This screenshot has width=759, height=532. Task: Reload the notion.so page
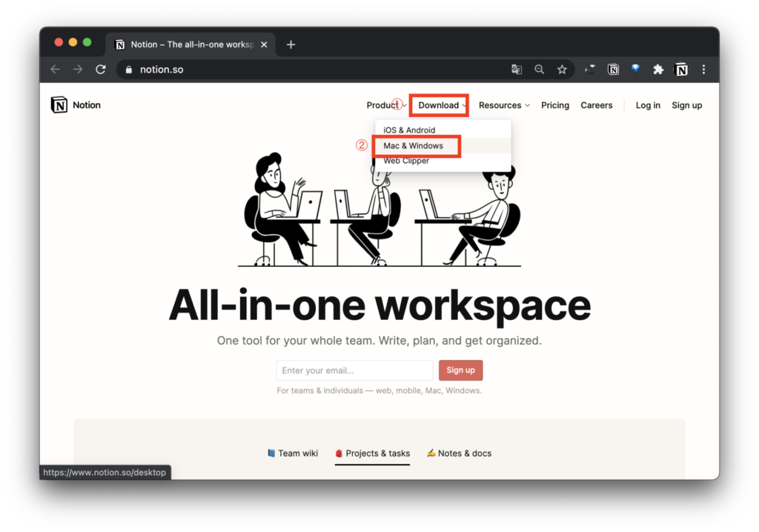point(101,69)
